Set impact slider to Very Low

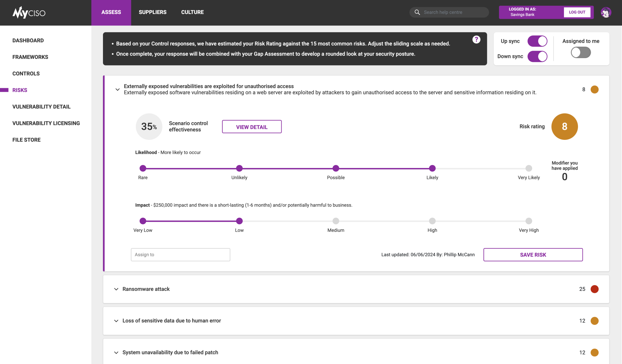[143, 221]
